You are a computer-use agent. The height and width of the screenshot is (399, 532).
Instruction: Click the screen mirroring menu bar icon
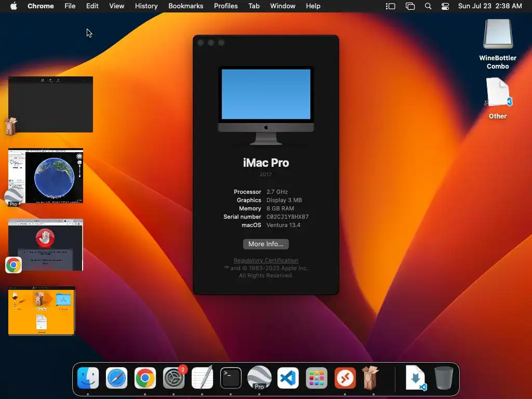tap(410, 6)
